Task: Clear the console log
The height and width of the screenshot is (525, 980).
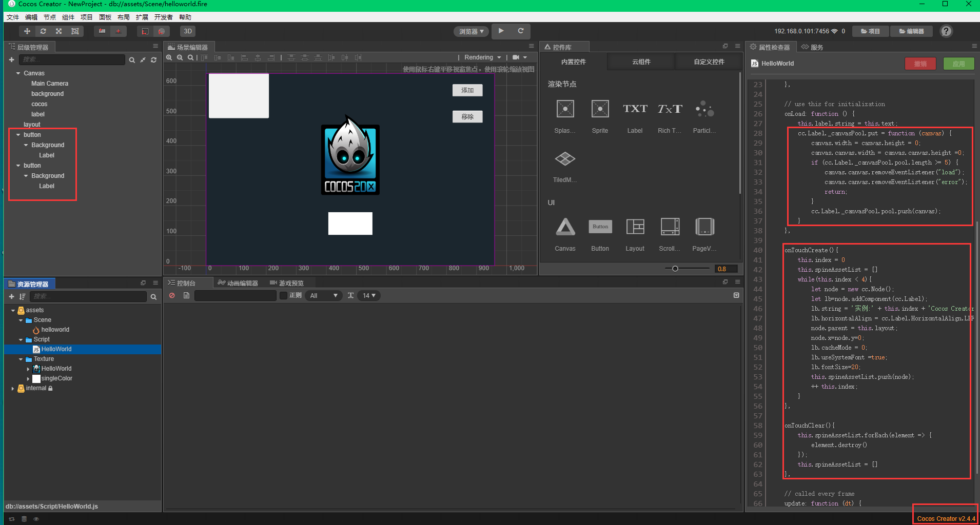Action: tap(172, 296)
